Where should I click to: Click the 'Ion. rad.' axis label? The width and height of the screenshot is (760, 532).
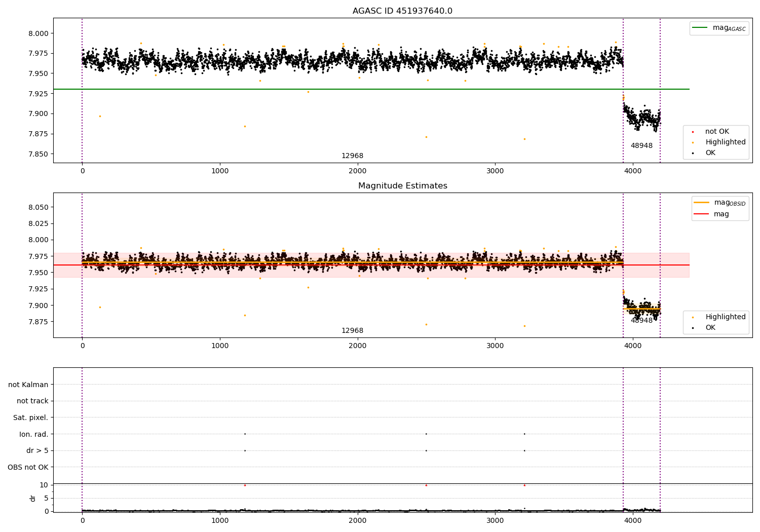[34, 434]
